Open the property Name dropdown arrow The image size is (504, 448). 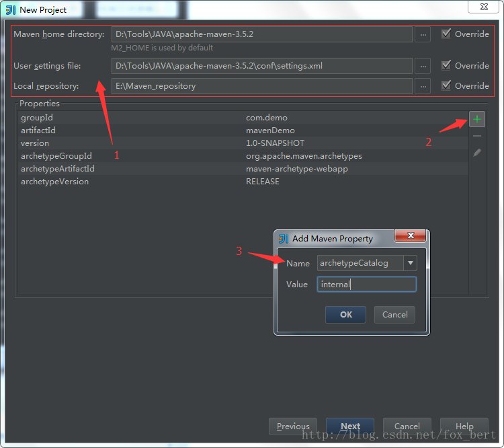click(411, 263)
